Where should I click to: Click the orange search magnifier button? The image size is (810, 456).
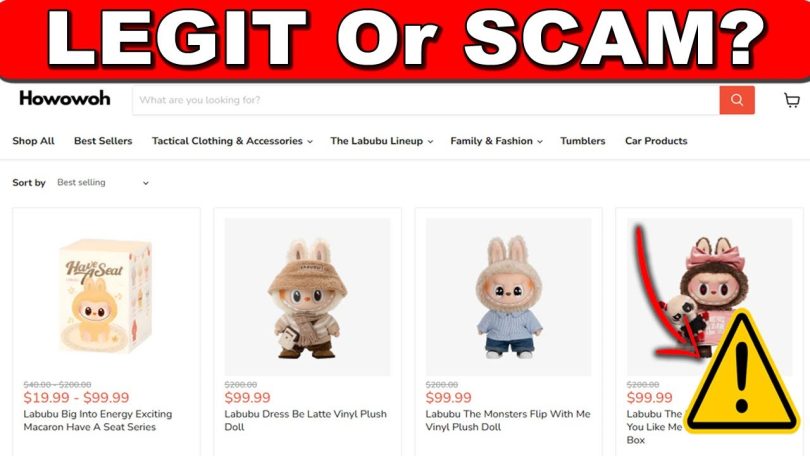click(737, 100)
